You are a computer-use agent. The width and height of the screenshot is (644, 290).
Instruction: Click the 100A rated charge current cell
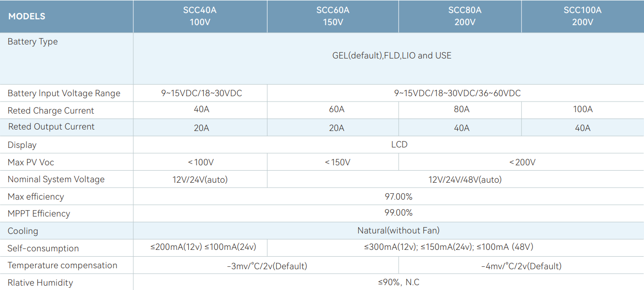click(x=583, y=110)
